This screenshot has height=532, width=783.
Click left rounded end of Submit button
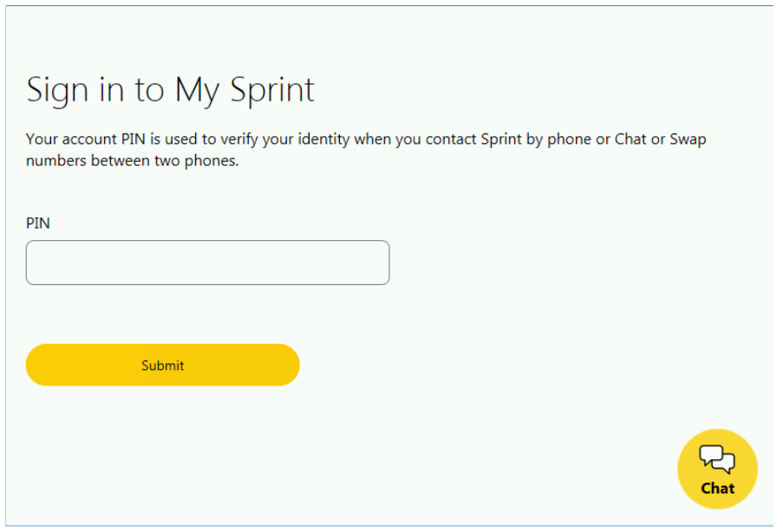point(37,365)
